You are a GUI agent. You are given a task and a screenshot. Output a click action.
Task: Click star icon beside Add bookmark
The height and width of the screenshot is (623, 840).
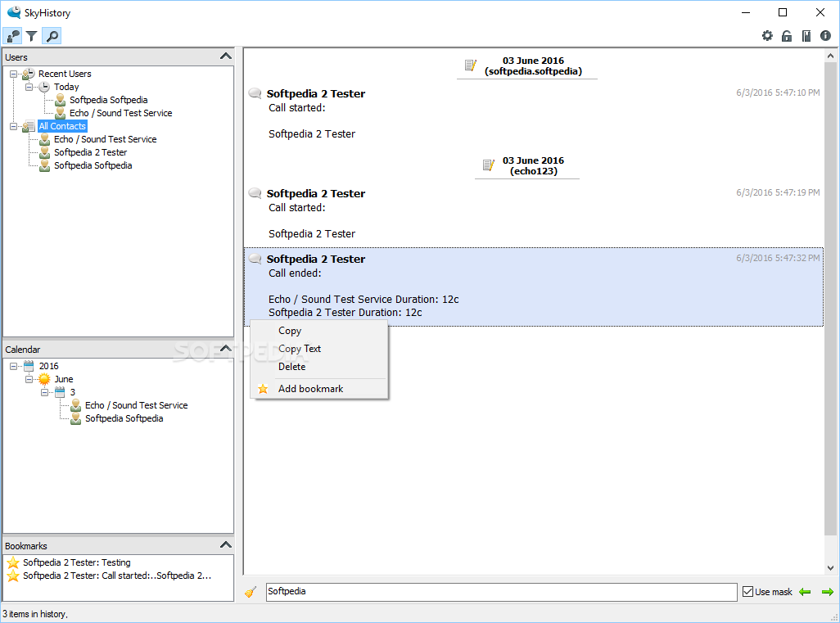tap(263, 389)
